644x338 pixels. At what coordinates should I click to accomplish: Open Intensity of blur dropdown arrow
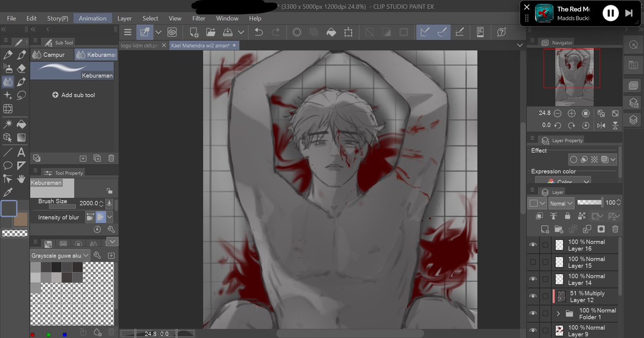(x=110, y=217)
